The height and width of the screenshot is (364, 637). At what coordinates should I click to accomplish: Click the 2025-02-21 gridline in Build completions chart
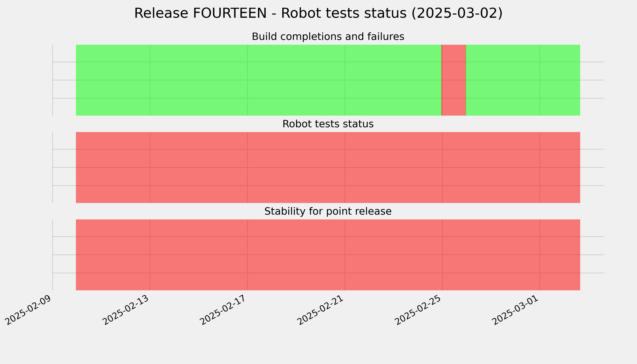coord(345,80)
